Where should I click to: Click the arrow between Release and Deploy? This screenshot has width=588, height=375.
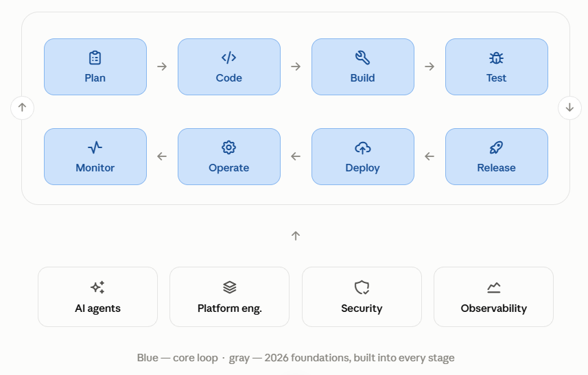click(430, 156)
